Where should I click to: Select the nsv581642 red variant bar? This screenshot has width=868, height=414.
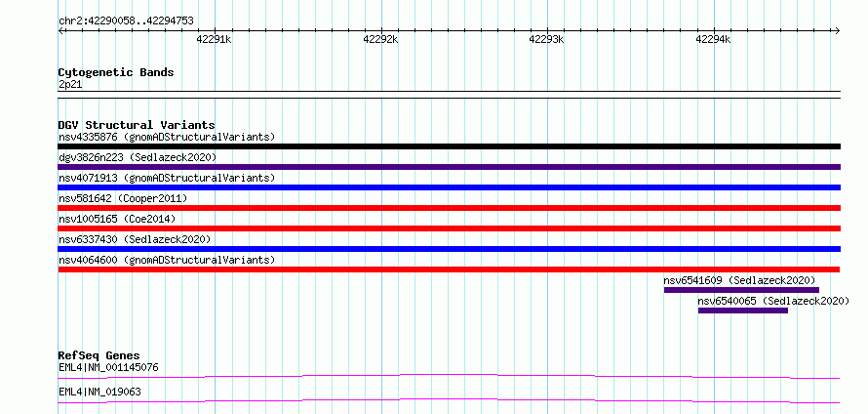[449, 208]
